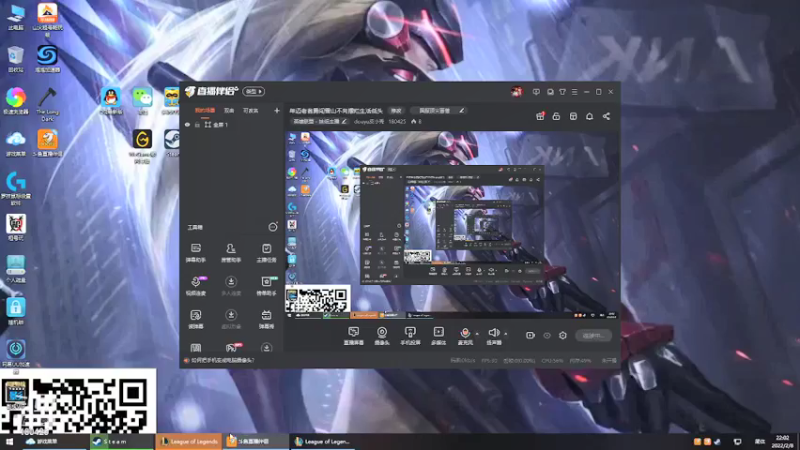The image size is (800, 450).
Task: Open the Screen Capture source in streaming app
Action: [354, 336]
